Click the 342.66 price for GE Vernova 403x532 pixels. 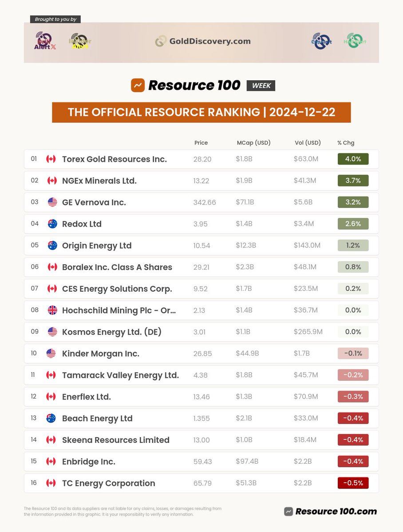tap(205, 202)
